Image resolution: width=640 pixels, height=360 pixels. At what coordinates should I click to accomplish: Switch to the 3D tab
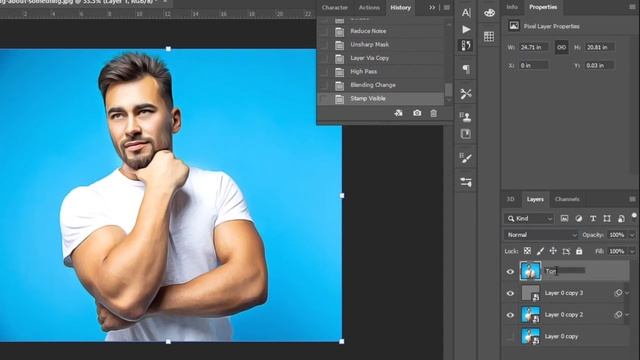click(510, 199)
